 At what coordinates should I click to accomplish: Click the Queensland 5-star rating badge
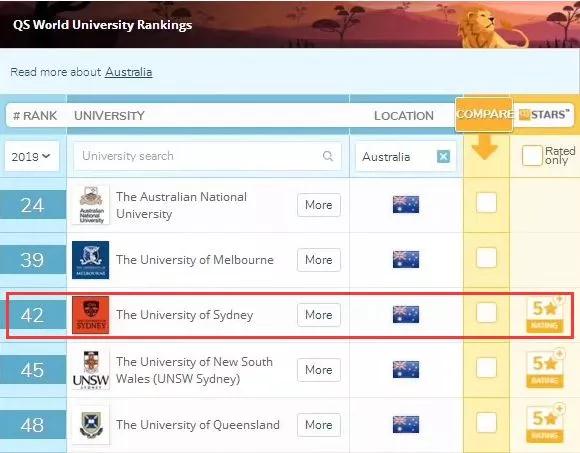tap(544, 423)
